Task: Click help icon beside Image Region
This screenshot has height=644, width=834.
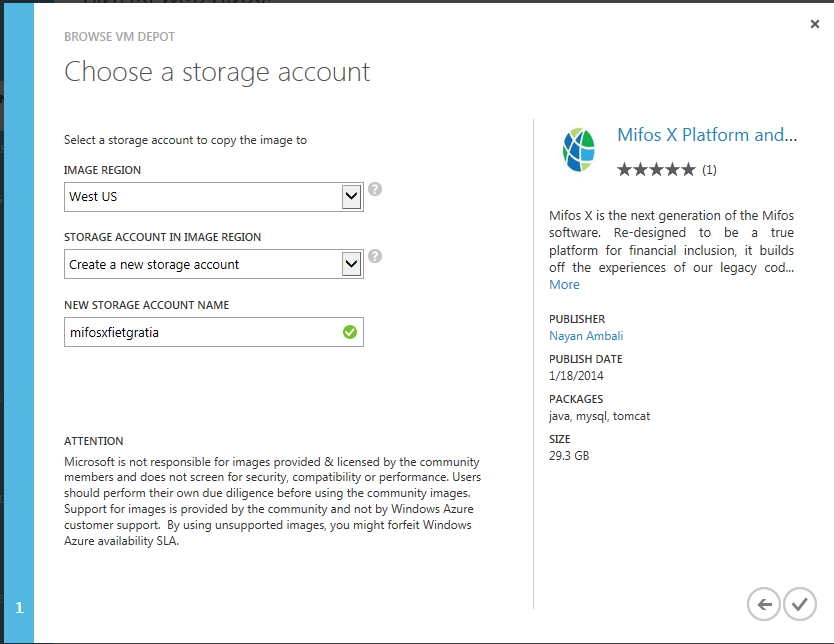Action: [x=375, y=189]
